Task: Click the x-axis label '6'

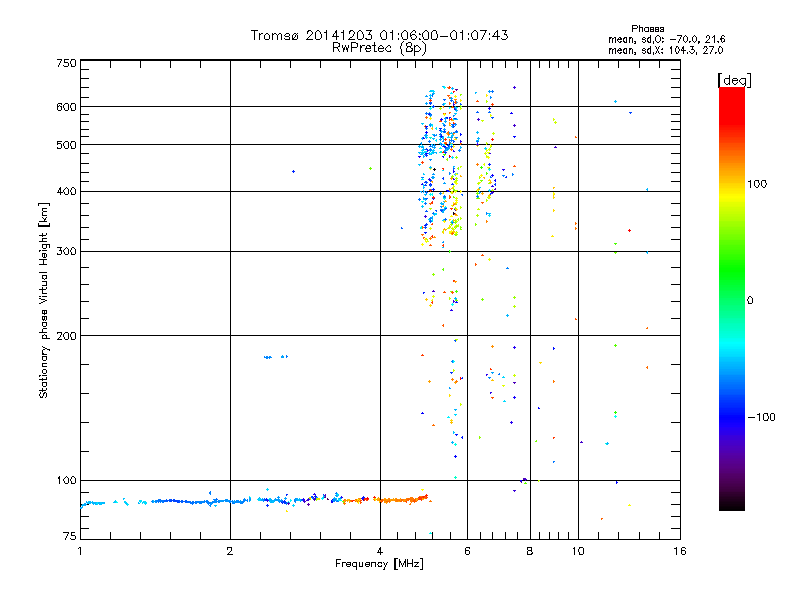Action: pyautogui.click(x=467, y=551)
